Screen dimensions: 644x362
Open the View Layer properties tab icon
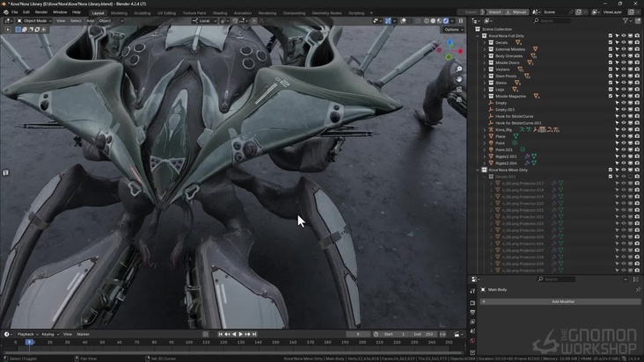472,322
